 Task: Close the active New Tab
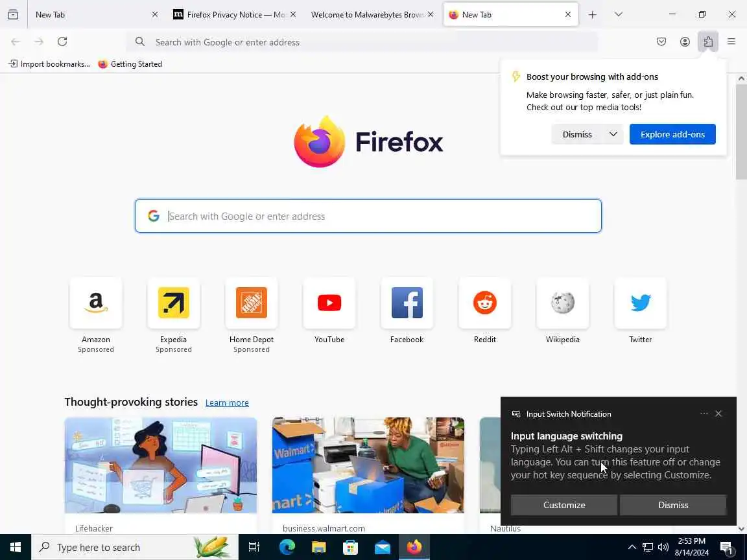(568, 15)
